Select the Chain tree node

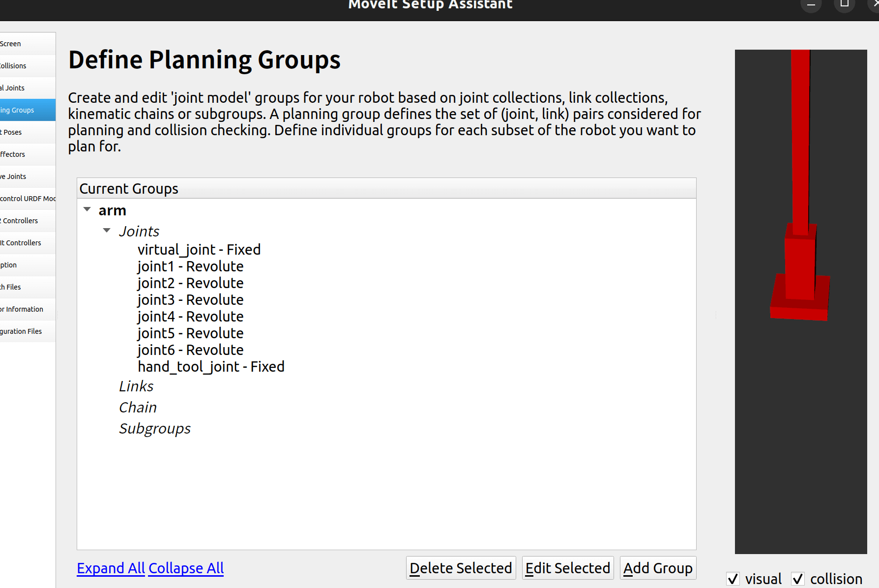click(138, 408)
